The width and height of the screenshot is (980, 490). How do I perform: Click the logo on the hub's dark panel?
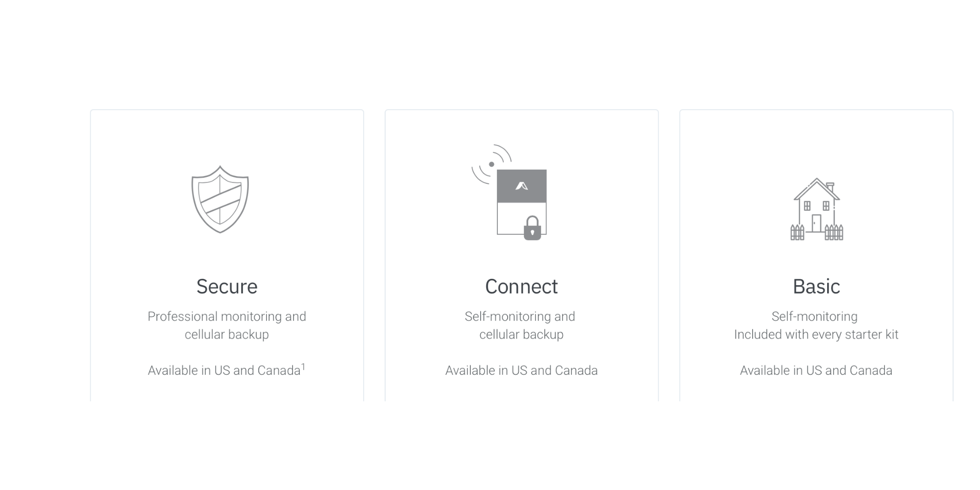coord(521,186)
